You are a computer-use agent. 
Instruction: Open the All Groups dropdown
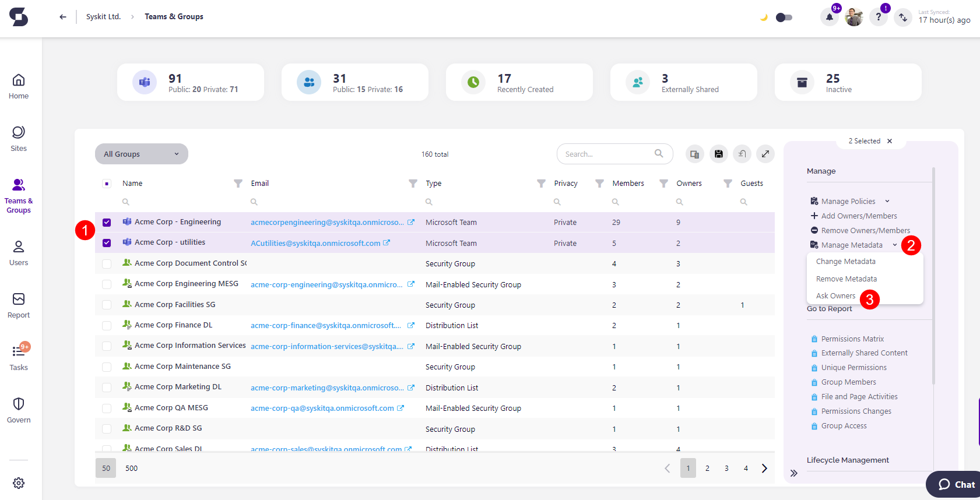point(142,154)
